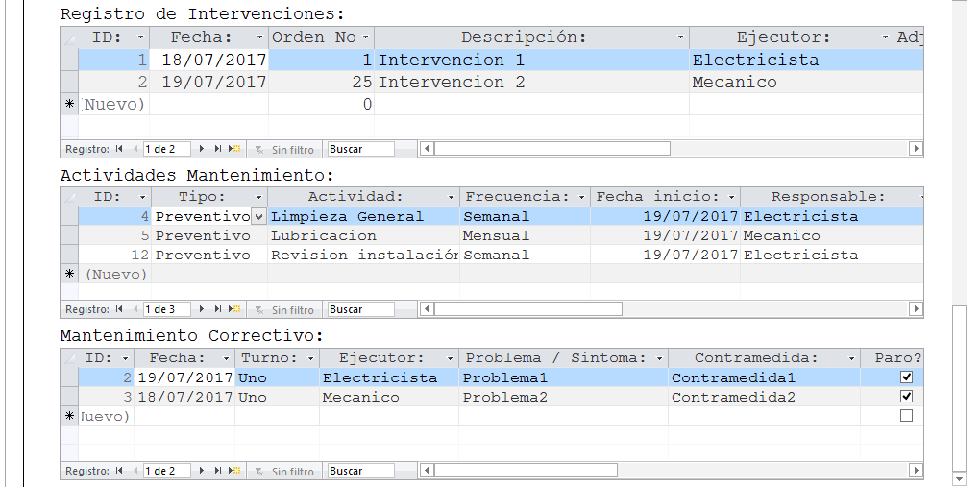This screenshot has width=980, height=487.
Task: Click horizontal scrollbar right arrow in Intervenciones
Action: coord(916,149)
